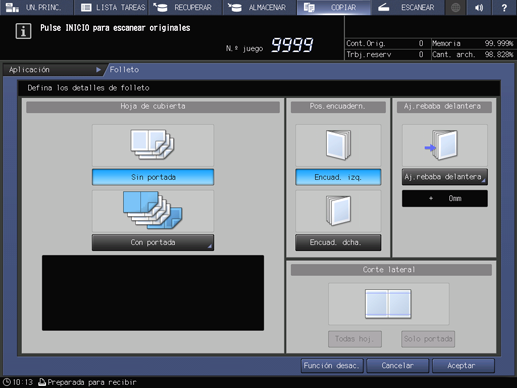Click the side trim double-page illustration
Screen dimensions: 517x388
point(388,304)
